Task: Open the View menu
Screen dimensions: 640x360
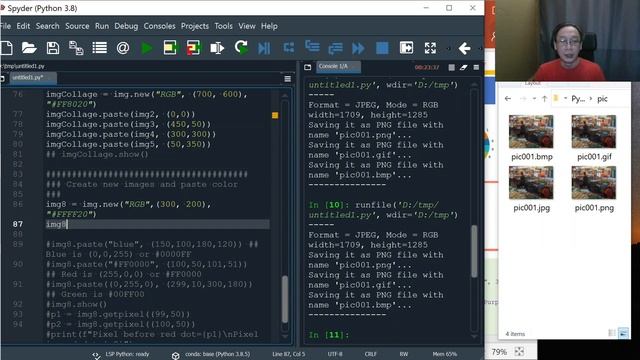Action: click(247, 26)
